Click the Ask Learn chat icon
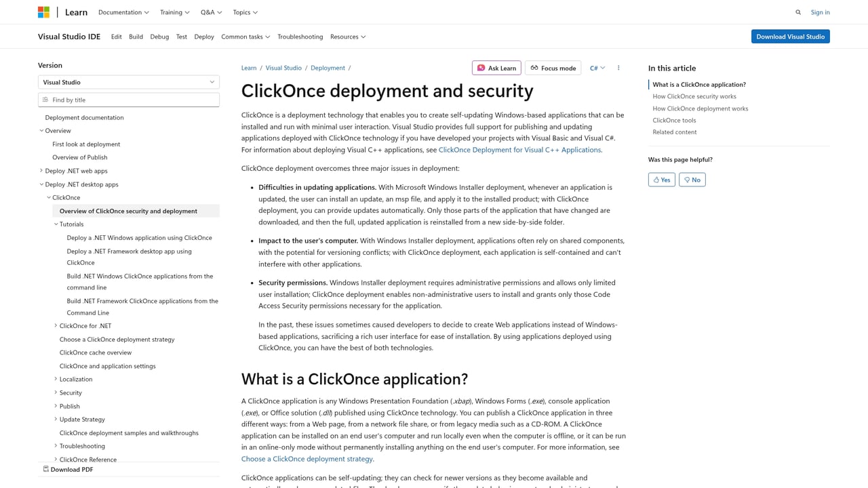This screenshot has height=488, width=868. click(481, 68)
